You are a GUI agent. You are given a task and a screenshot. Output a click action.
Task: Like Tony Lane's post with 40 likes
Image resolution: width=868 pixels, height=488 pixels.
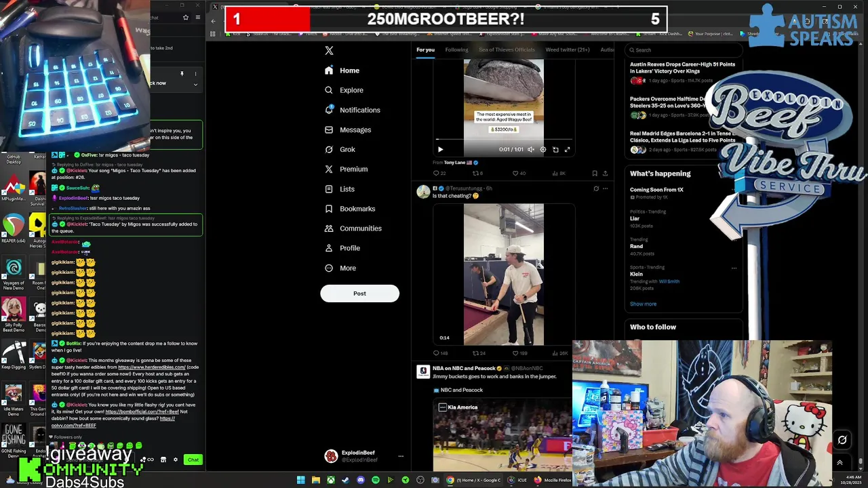tap(519, 174)
